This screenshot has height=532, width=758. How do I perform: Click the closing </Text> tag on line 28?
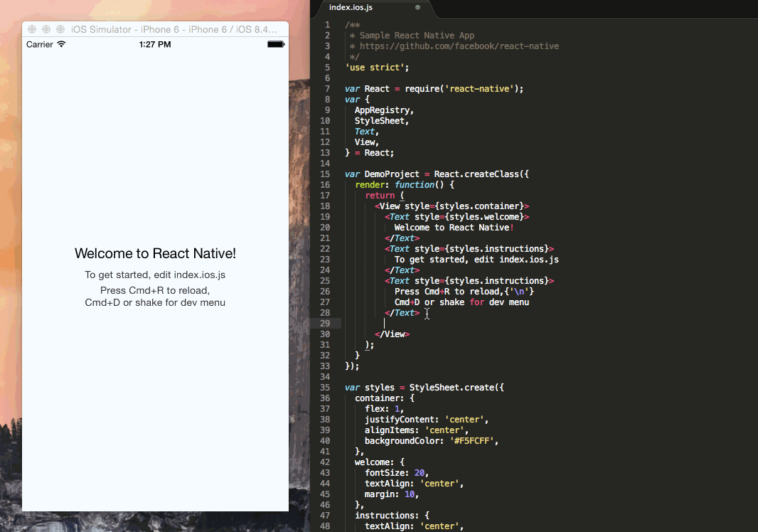coord(402,313)
